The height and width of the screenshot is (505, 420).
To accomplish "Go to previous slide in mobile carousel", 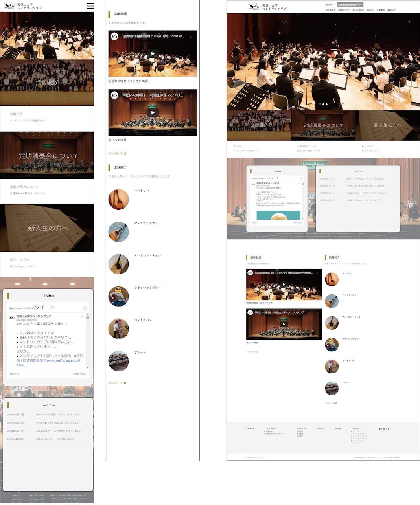I will pyautogui.click(x=4, y=35).
